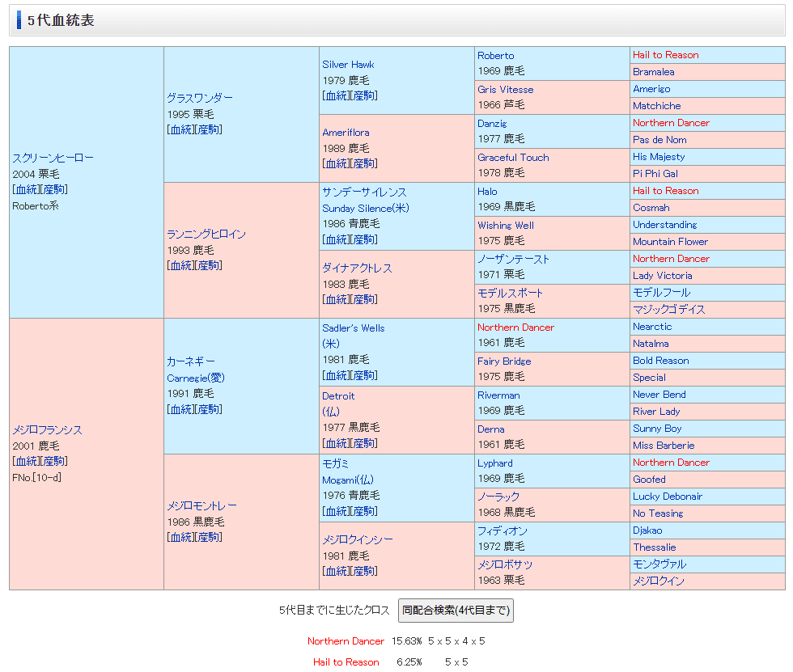This screenshot has width=793, height=672.
Task: Open the Natalma link
Action: 651,344
